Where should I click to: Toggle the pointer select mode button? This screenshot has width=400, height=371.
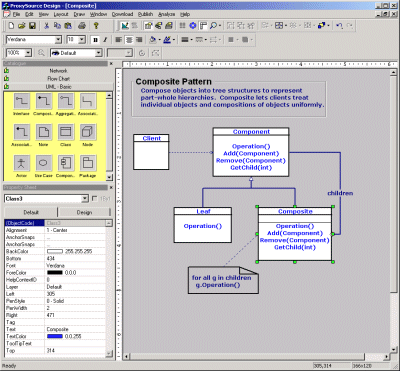pyautogui.click(x=125, y=26)
